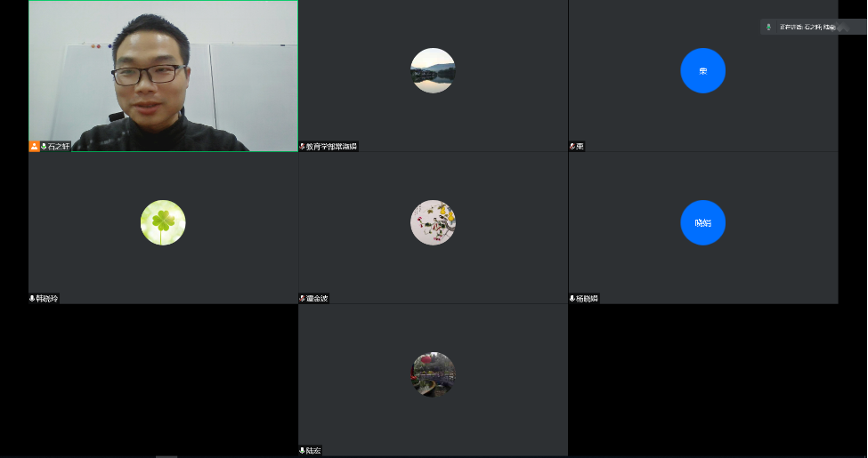Image resolution: width=868 pixels, height=458 pixels.
Task: Click the blue circle avatar labeled 栗
Action: click(702, 70)
